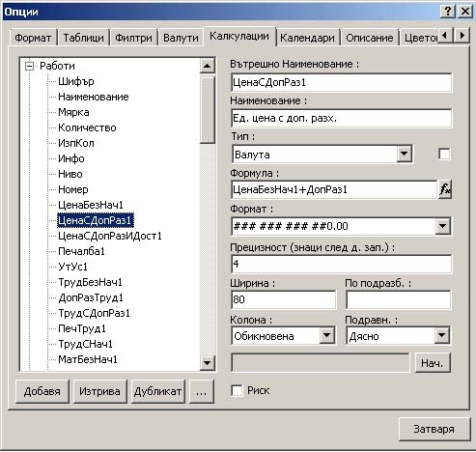The width and height of the screenshot is (476, 452).
Task: Select ТрудСДопРаз1 tree item
Action: click(x=94, y=313)
